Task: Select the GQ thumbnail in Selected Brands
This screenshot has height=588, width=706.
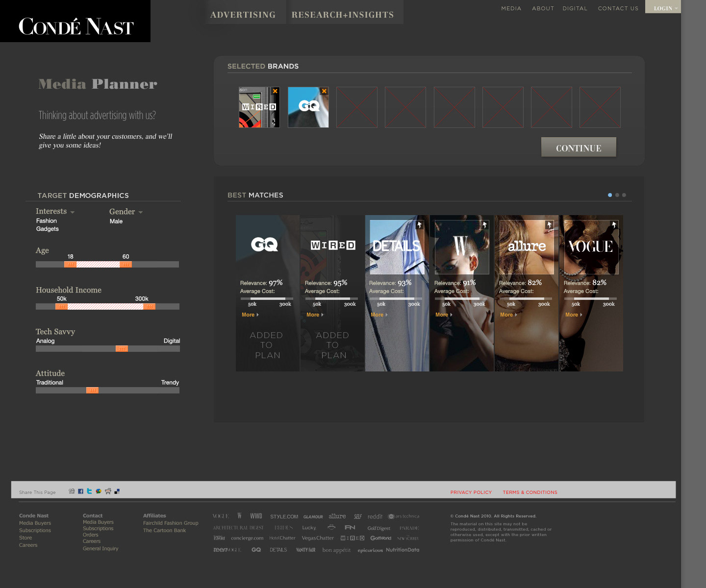Action: [x=308, y=107]
